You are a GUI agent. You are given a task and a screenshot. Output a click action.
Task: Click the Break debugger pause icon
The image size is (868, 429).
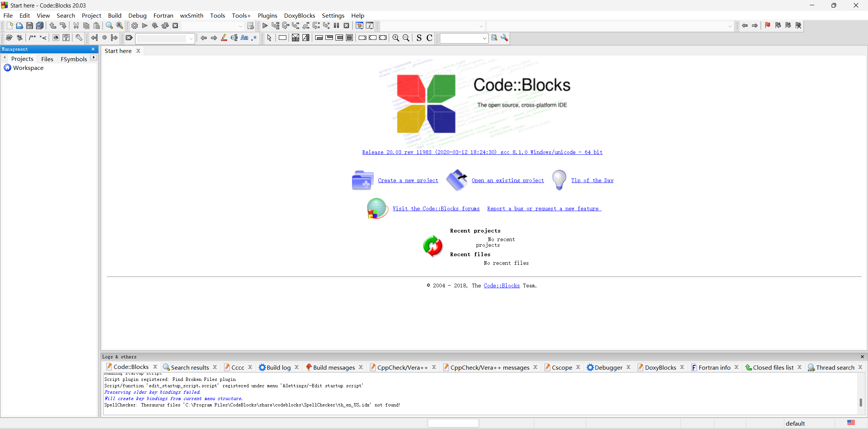[x=336, y=26]
